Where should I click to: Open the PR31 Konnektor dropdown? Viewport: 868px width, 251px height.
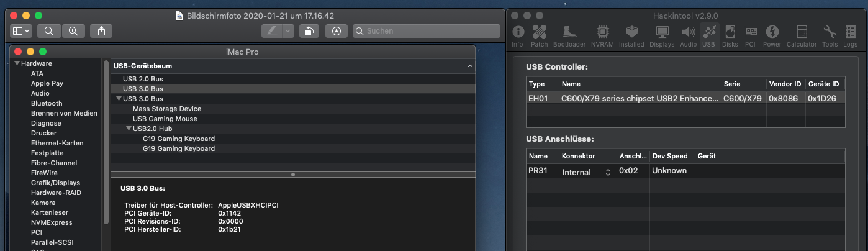(587, 172)
